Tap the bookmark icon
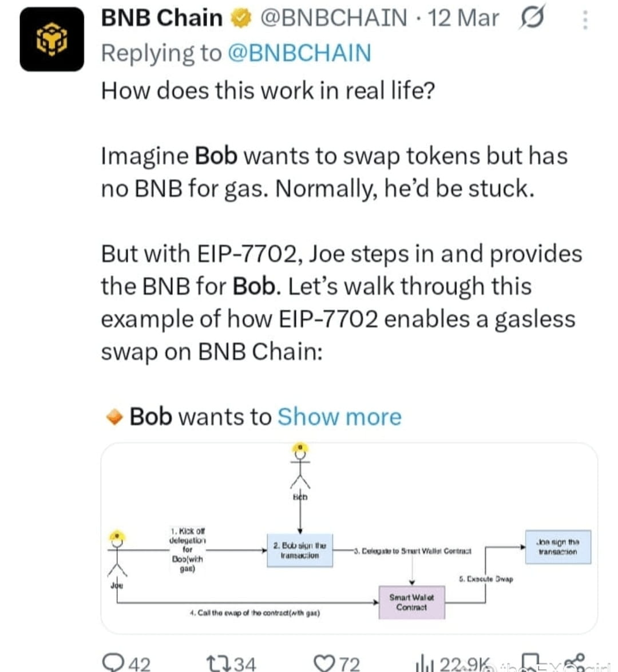618x672 pixels. pyautogui.click(x=530, y=663)
